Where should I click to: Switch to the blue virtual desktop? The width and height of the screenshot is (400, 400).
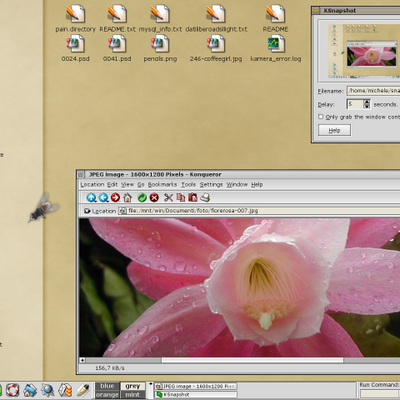point(107,386)
